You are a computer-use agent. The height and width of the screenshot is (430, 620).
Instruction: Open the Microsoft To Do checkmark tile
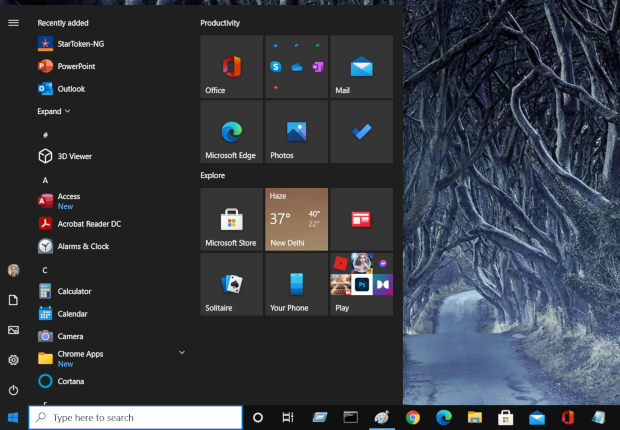361,132
